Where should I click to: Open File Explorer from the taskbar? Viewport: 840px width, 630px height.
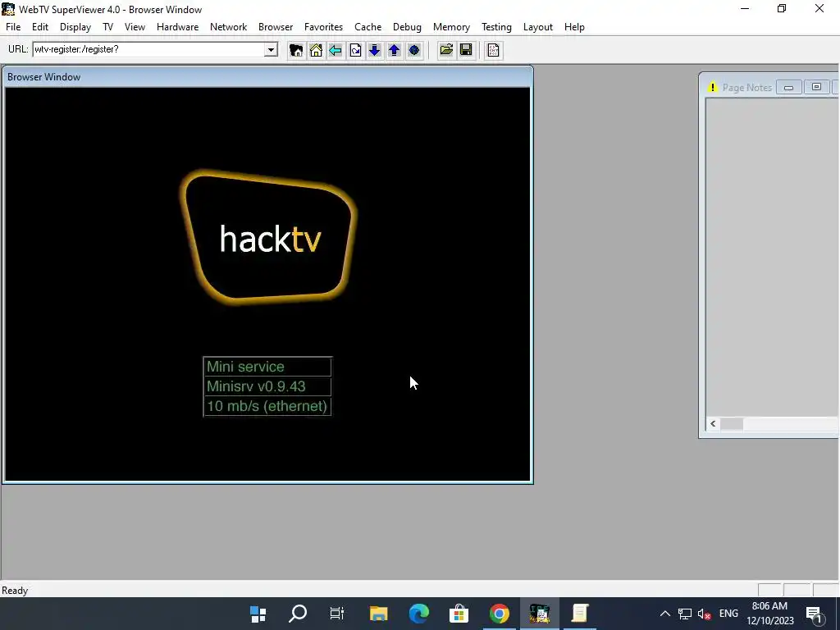point(378,614)
